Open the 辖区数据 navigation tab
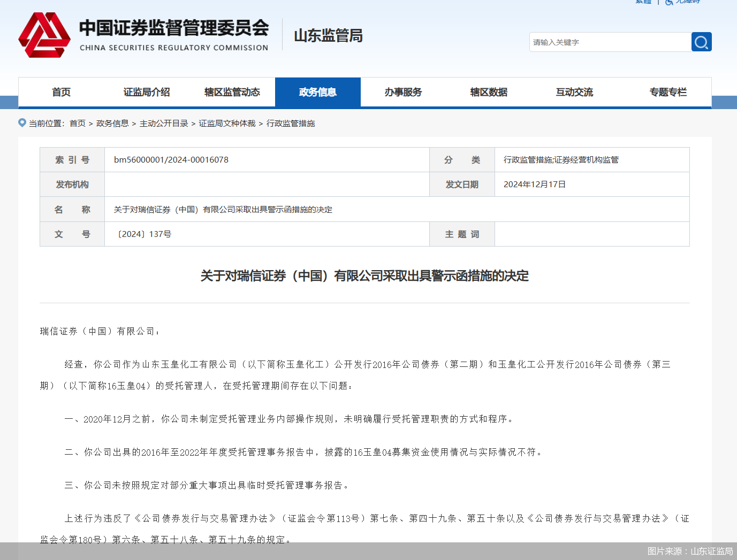Viewport: 737px width, 560px height. (x=489, y=92)
